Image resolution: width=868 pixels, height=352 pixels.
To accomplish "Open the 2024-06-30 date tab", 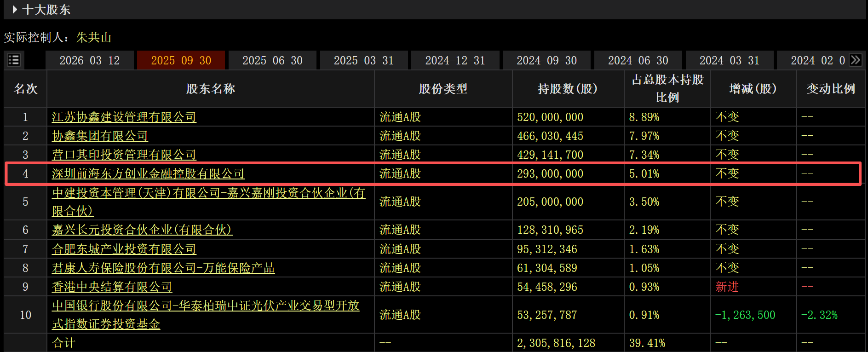I will pyautogui.click(x=638, y=60).
